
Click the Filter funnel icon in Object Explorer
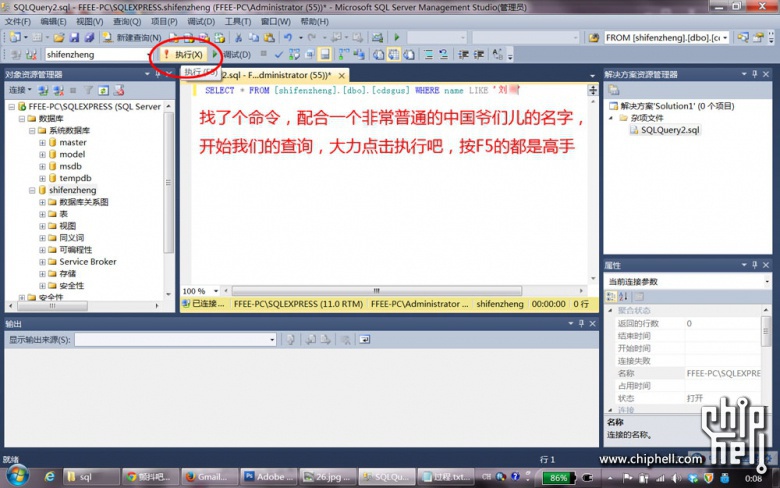coord(88,90)
